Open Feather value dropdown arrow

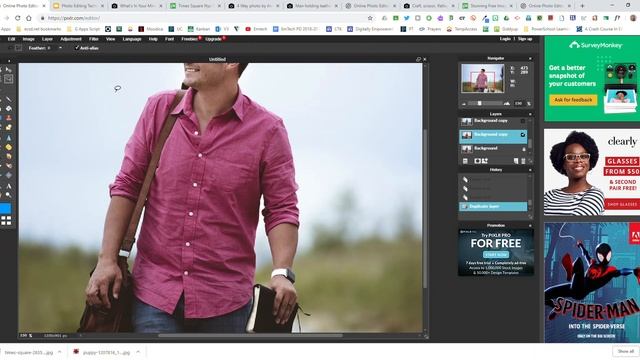tap(60, 48)
